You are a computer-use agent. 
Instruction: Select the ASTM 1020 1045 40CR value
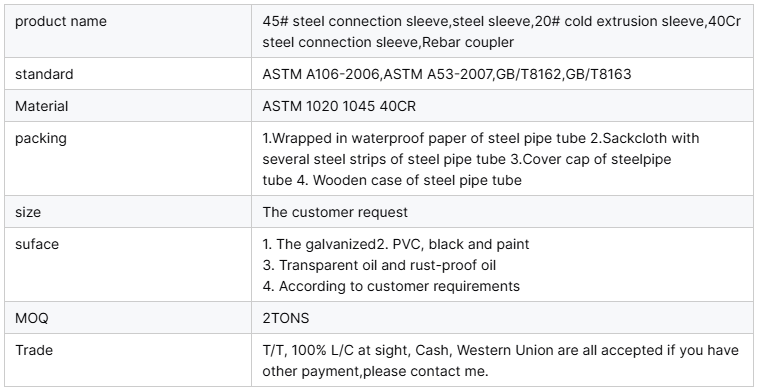click(x=339, y=106)
